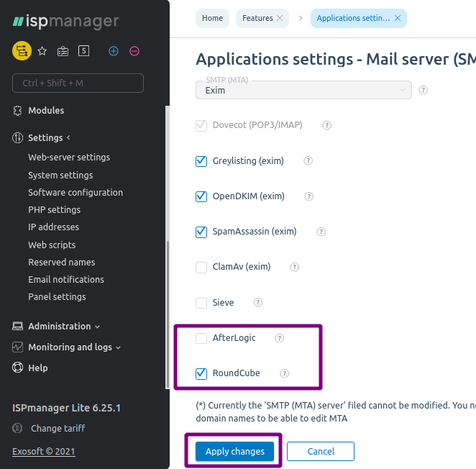Open Panel settings page
Image resolution: width=476 pixels, height=469 pixels.
pyautogui.click(x=57, y=297)
